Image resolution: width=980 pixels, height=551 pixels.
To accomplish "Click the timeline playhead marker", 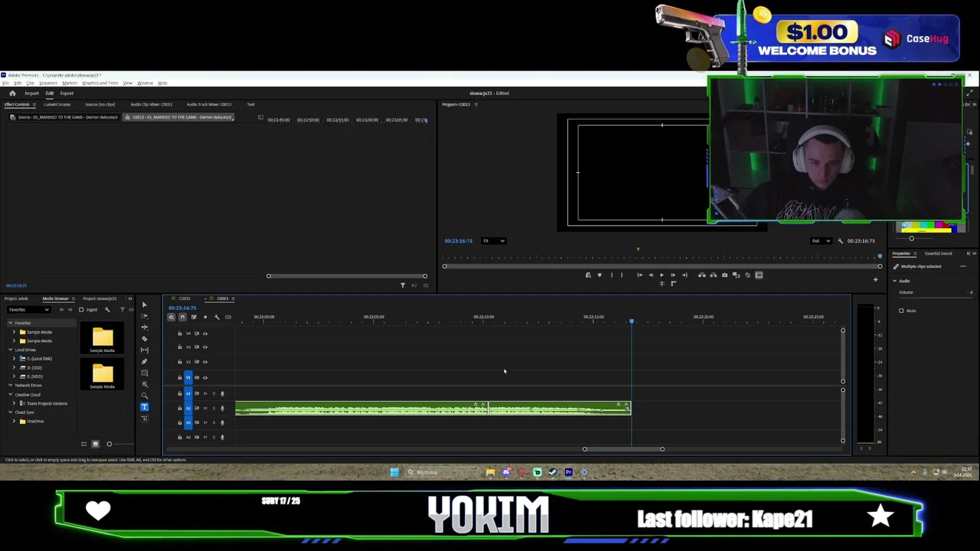I will tap(632, 321).
